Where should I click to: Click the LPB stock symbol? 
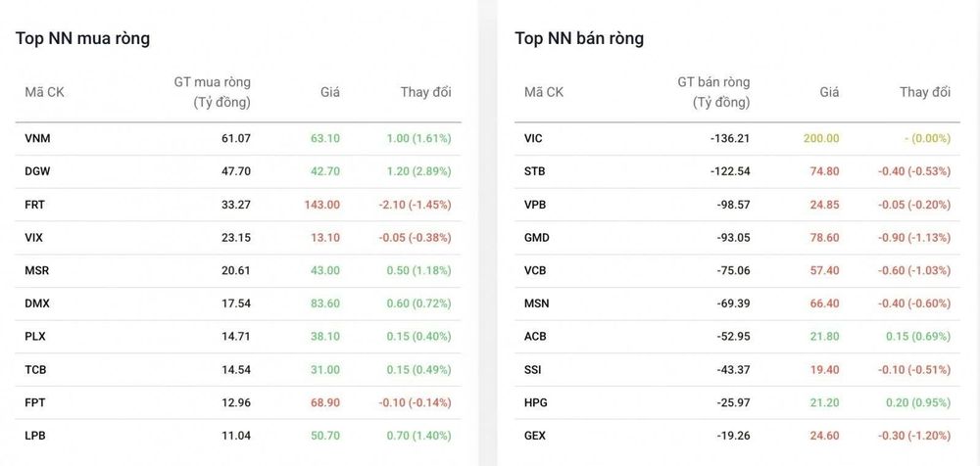[35, 436]
